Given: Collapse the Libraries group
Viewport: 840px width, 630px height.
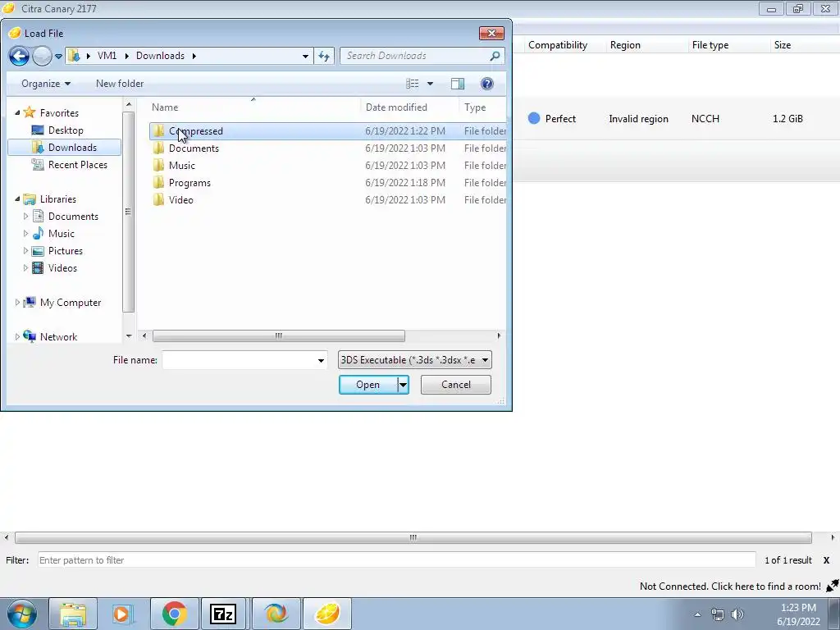Looking at the screenshot, I should tap(17, 199).
